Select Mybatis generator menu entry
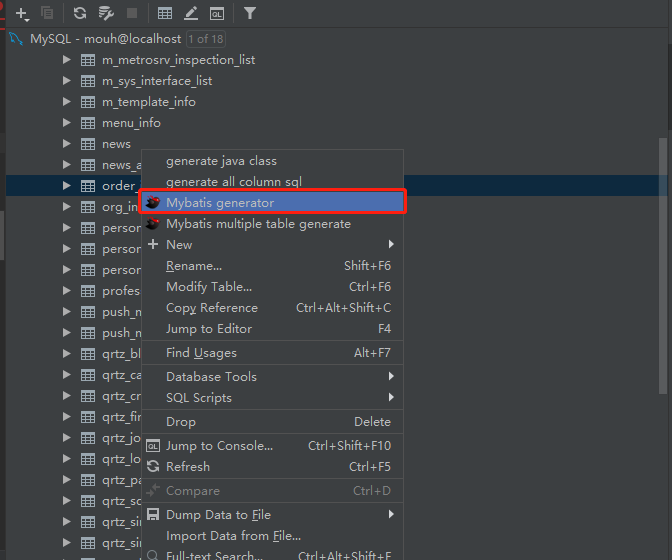Viewport: 672px width, 560px height. [x=272, y=202]
